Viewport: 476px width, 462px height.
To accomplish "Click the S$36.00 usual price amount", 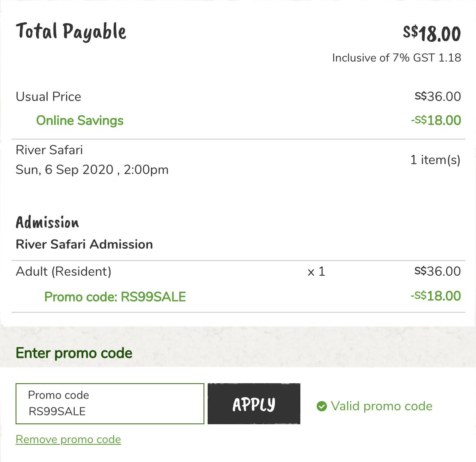I will pos(437,97).
